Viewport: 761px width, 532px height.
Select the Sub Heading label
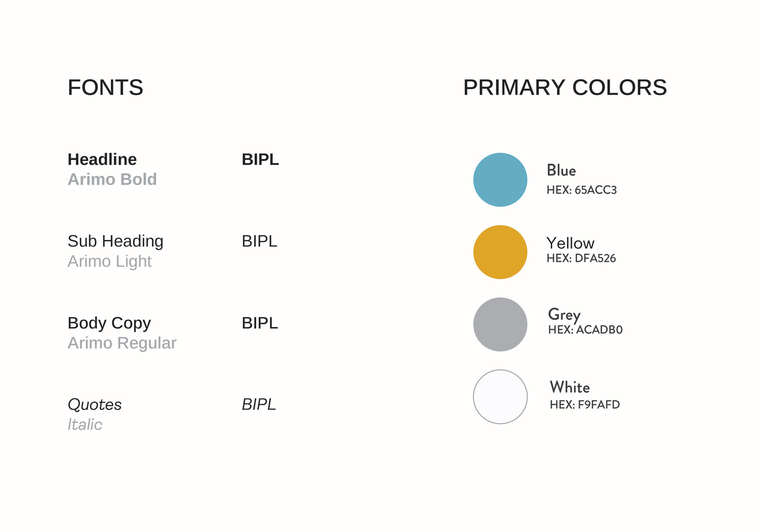coord(115,242)
